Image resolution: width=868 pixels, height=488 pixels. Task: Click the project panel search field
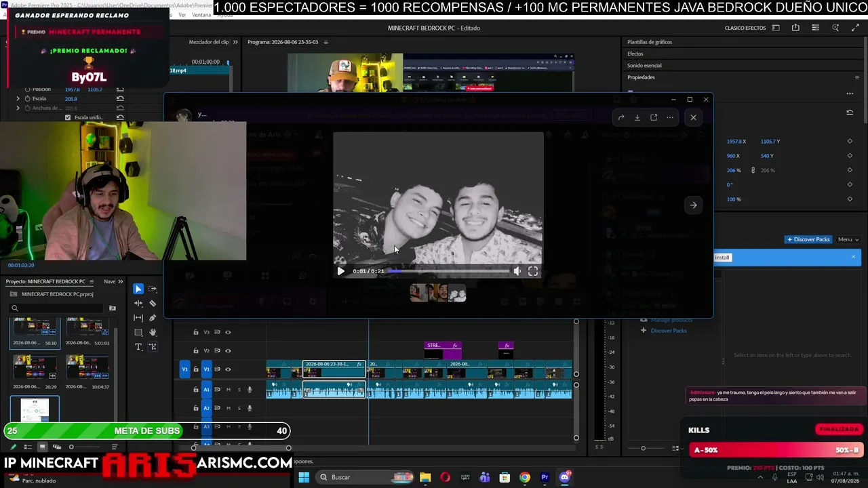click(x=58, y=308)
